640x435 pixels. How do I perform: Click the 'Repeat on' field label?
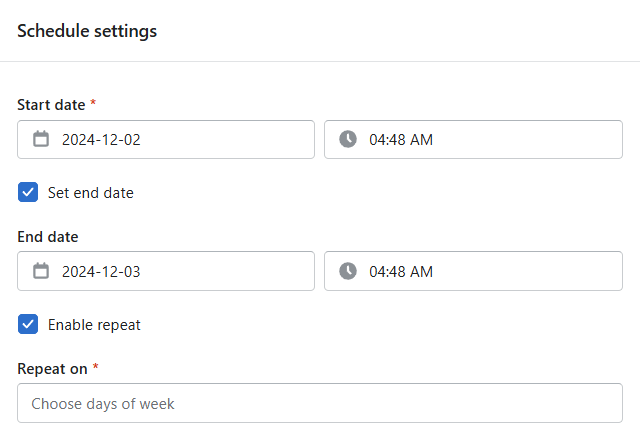[x=52, y=369]
